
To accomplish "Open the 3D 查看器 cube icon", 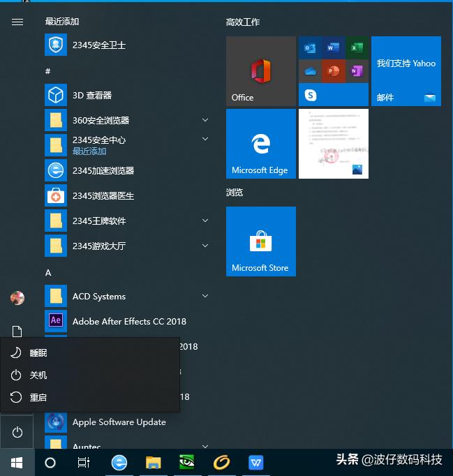I will pyautogui.click(x=56, y=95).
